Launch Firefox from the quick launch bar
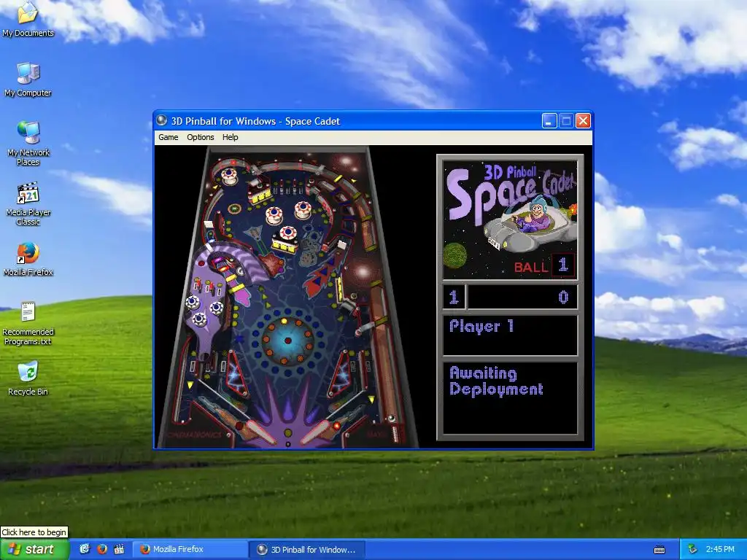This screenshot has height=560, width=747. click(x=102, y=549)
